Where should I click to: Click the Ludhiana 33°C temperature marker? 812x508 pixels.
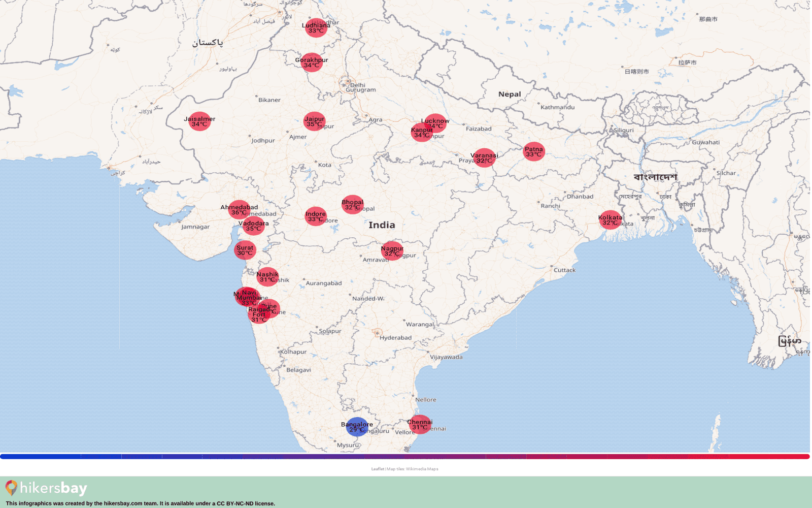pyautogui.click(x=316, y=28)
